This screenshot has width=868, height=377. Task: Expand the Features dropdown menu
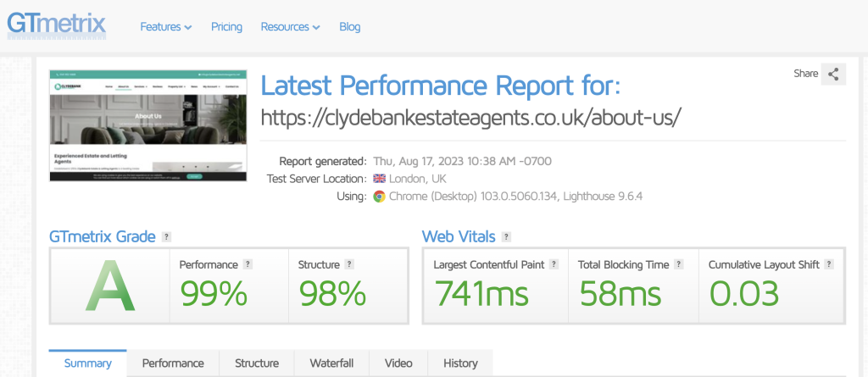click(165, 27)
